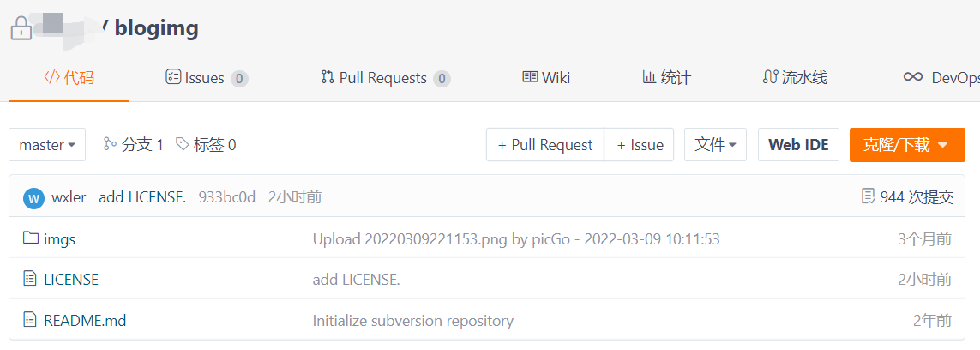Click the blogimg repository name

(157, 28)
